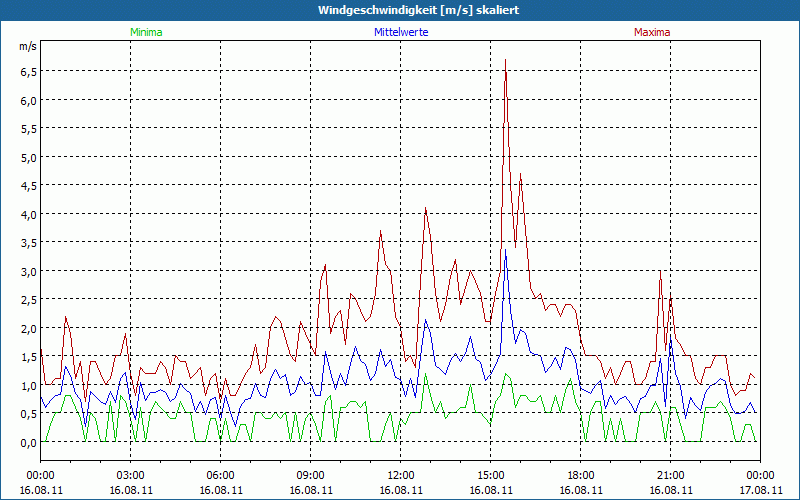Click the 5,5 y-axis value
The width and height of the screenshot is (800, 500).
coord(29,129)
